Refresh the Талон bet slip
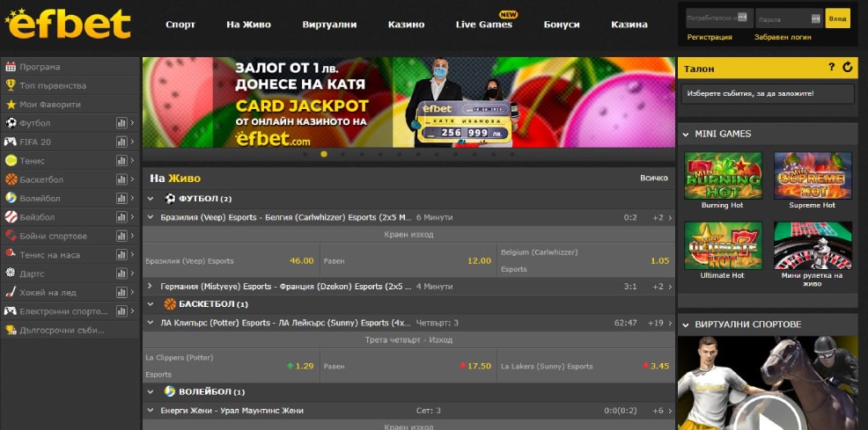Image resolution: width=868 pixels, height=430 pixels. click(x=848, y=68)
